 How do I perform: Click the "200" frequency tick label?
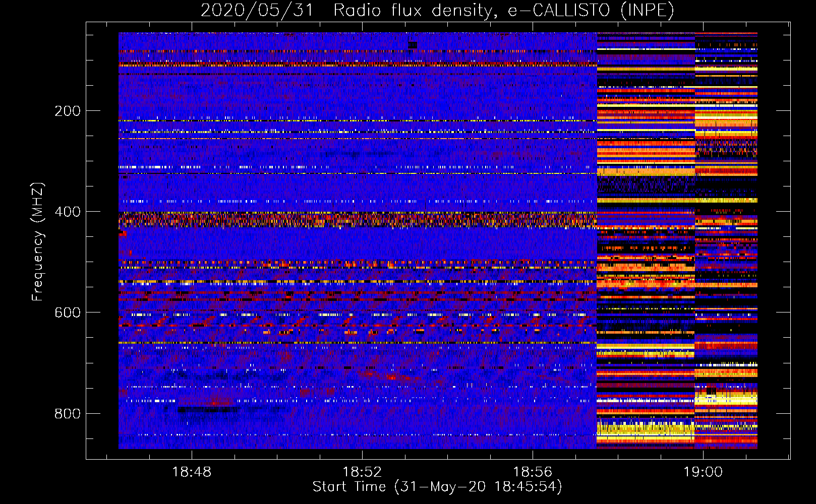pyautogui.click(x=67, y=111)
